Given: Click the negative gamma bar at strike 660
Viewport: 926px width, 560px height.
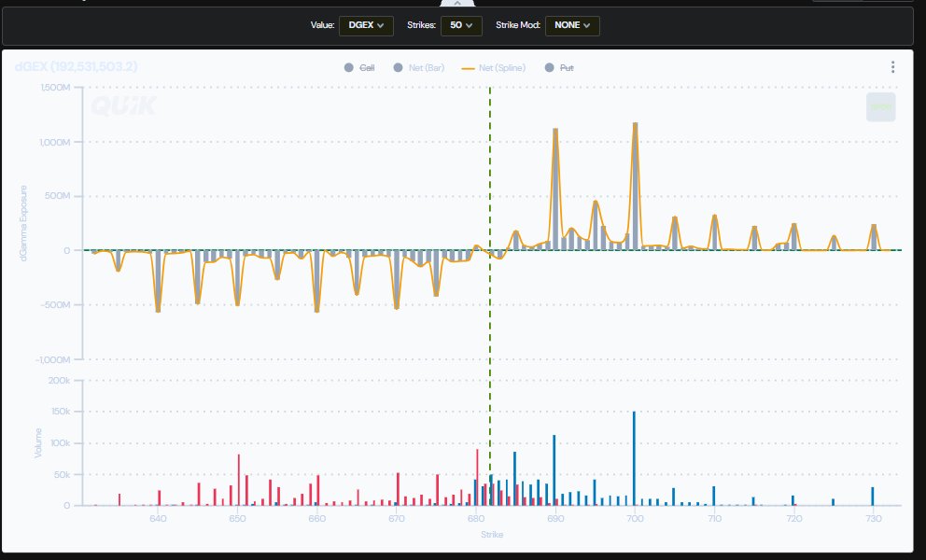Looking at the screenshot, I should click(x=316, y=281).
